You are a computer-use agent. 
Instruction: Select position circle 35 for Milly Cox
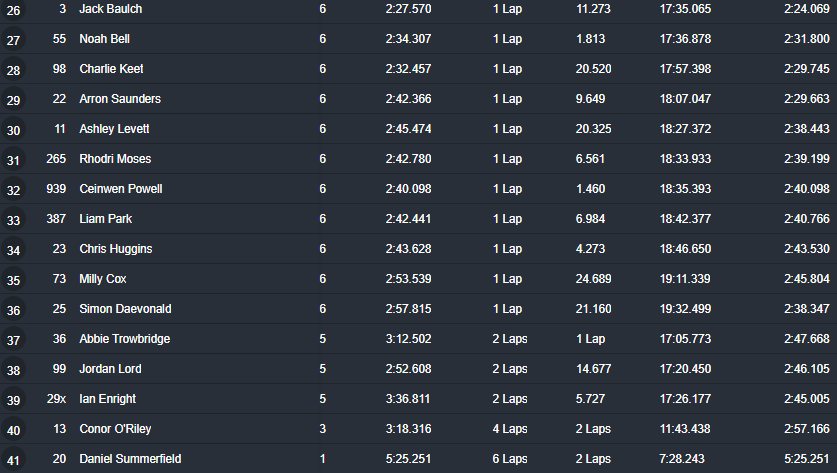pos(13,280)
